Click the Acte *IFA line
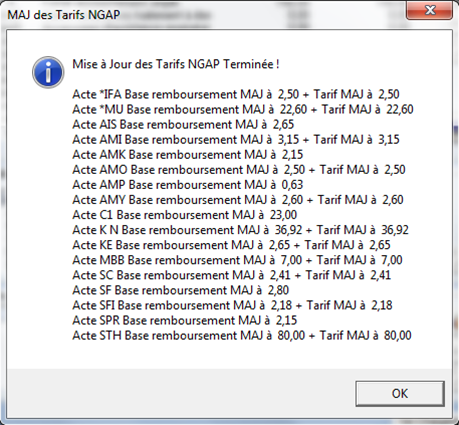459x425 pixels. coord(236,94)
